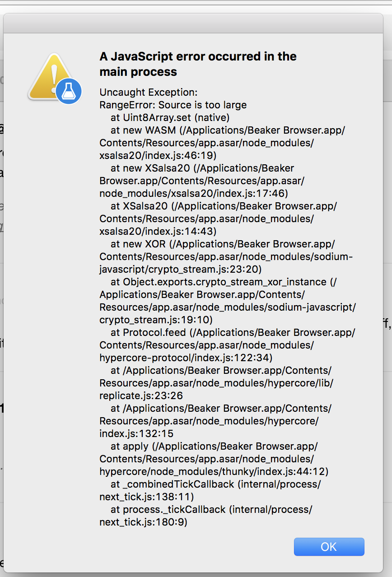Click the 'next_tick.js:180:9)' line
The width and height of the screenshot is (392, 577).
click(143, 522)
